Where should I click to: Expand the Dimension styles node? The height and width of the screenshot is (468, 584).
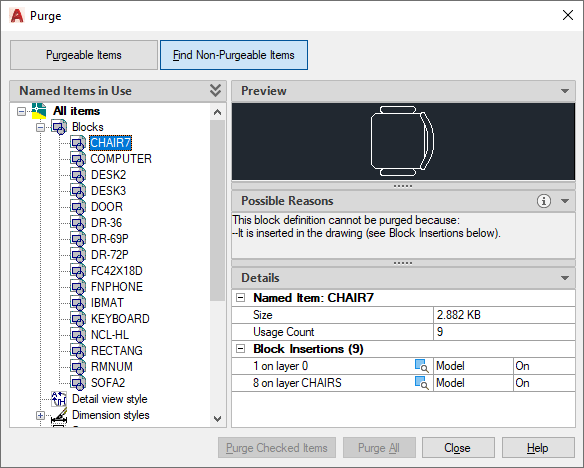coord(40,415)
